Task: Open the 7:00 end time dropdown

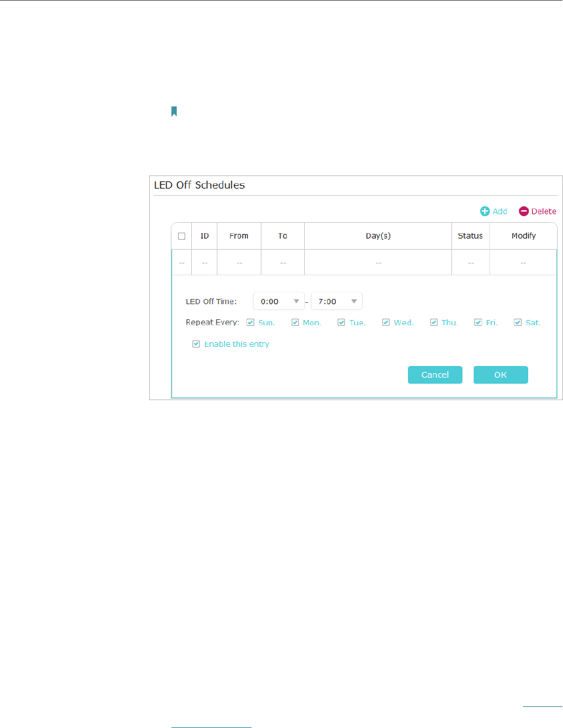Action: [x=336, y=302]
